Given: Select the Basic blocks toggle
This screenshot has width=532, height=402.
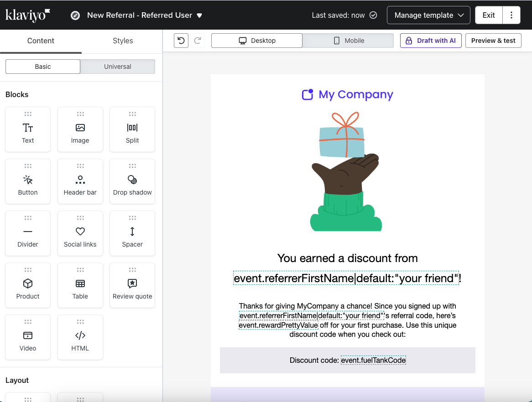Looking at the screenshot, I should point(43,67).
